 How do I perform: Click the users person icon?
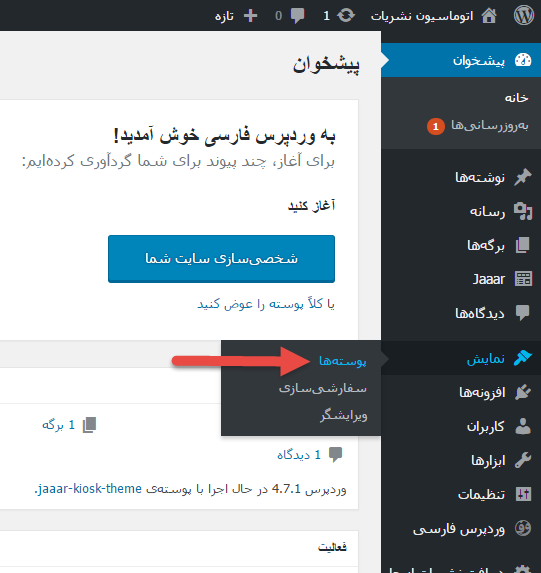tap(523, 426)
